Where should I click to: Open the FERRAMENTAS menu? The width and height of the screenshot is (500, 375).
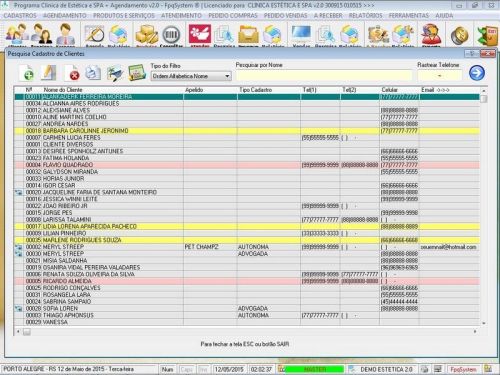tap(409, 16)
